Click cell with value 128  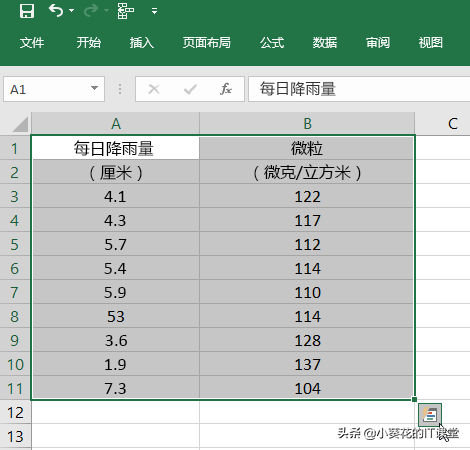307,340
